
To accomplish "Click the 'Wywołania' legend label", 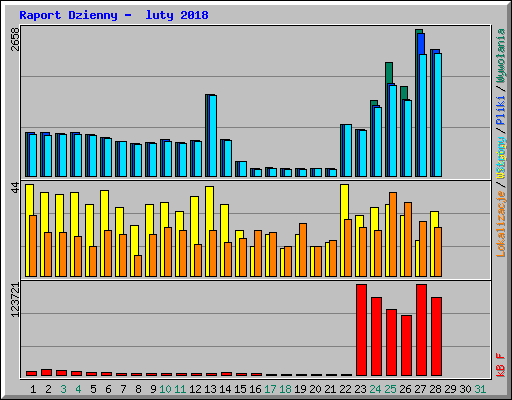I will click(x=501, y=56).
